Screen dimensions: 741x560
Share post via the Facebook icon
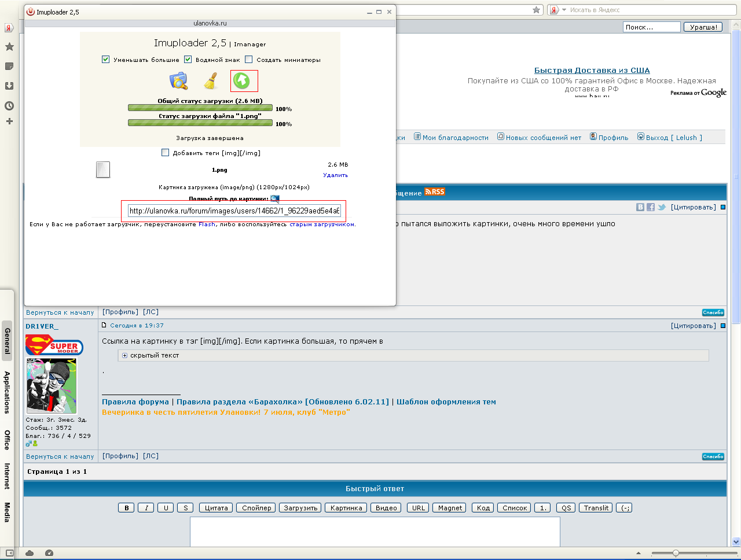click(651, 207)
